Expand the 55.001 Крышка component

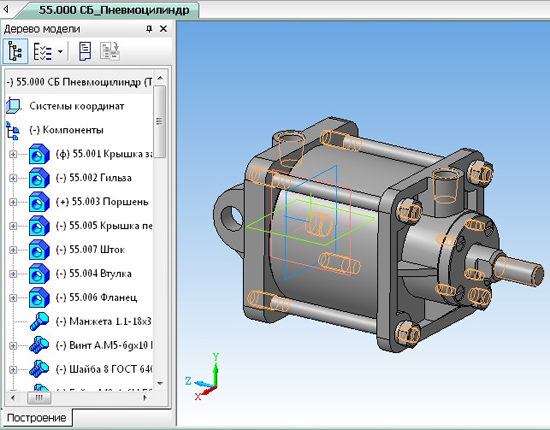coord(13,154)
